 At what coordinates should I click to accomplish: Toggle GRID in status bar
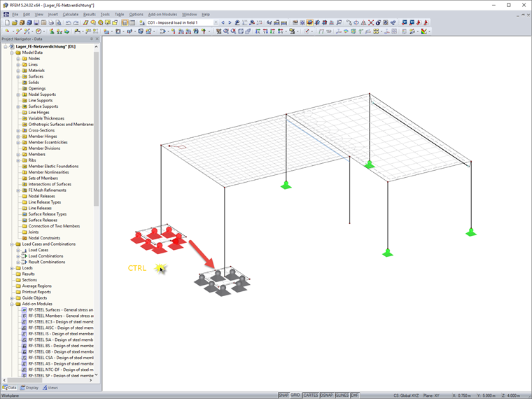pos(295,395)
